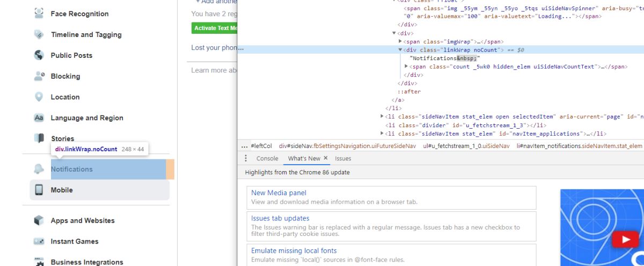
Task: Click the Public Posts globe icon
Action: tap(39, 55)
